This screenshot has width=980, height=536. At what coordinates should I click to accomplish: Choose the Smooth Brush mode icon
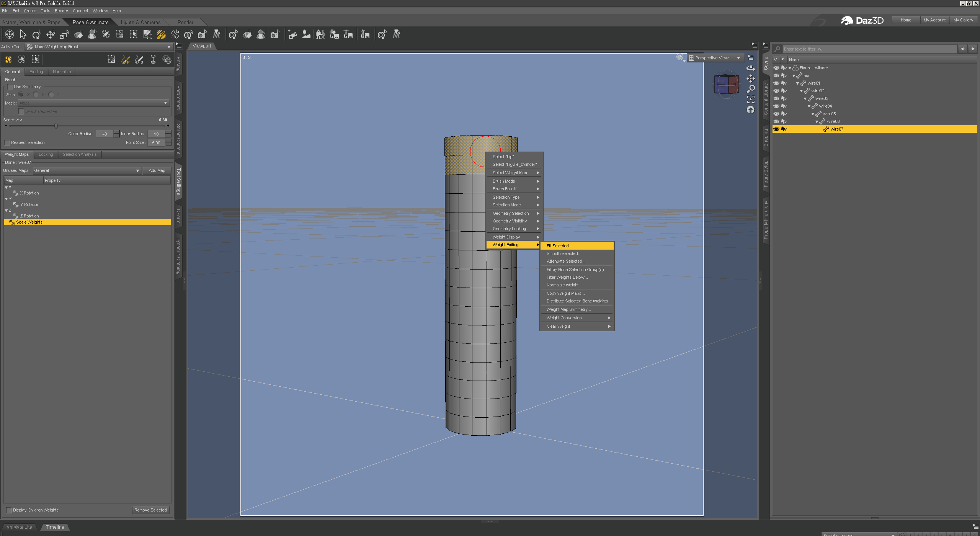pos(139,59)
